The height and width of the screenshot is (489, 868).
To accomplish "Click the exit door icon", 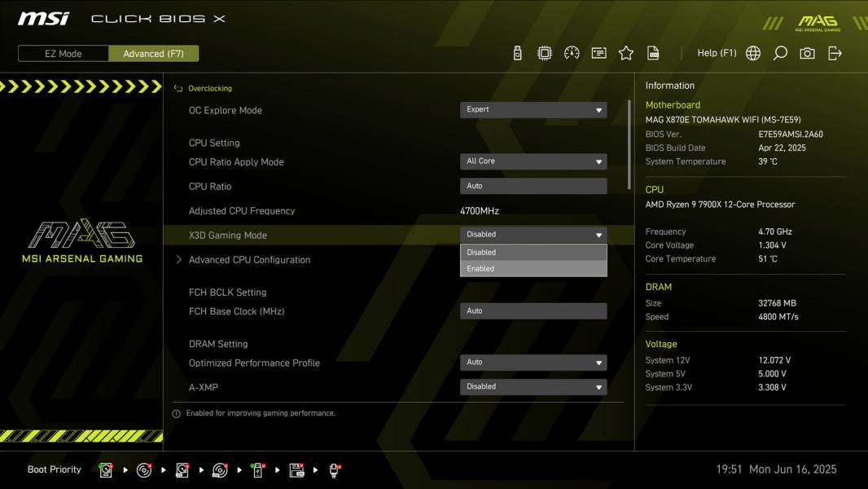I will [835, 53].
